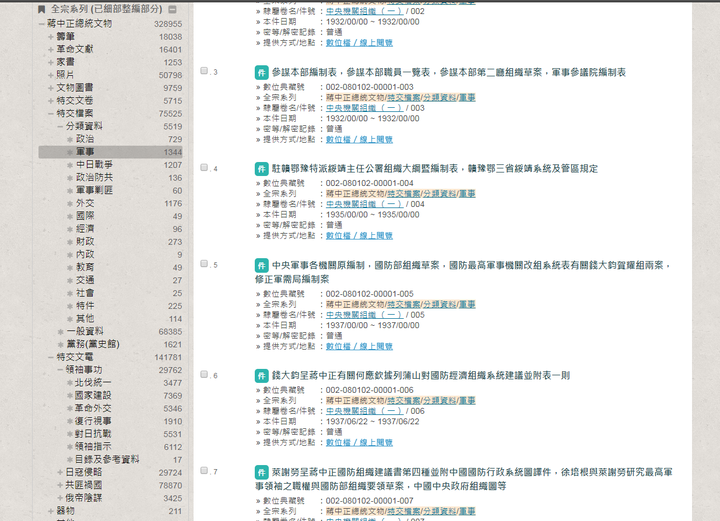Open 中央機關組織(一) link for record 003

pos(365,108)
